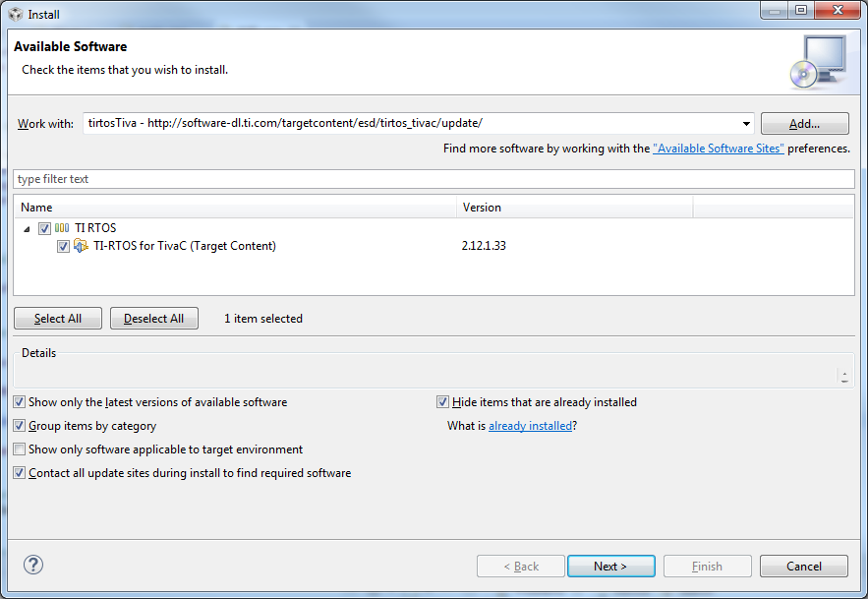Click the Add... button
Image resolution: width=868 pixels, height=599 pixels.
(804, 124)
